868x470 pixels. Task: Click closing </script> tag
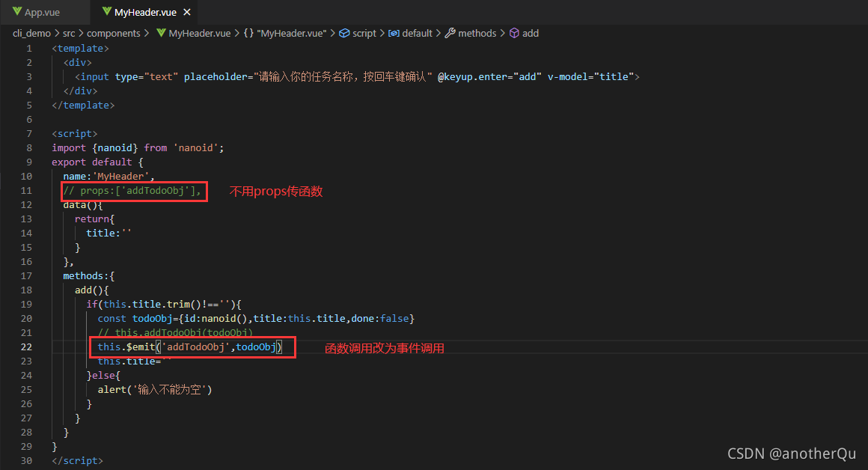click(x=78, y=460)
